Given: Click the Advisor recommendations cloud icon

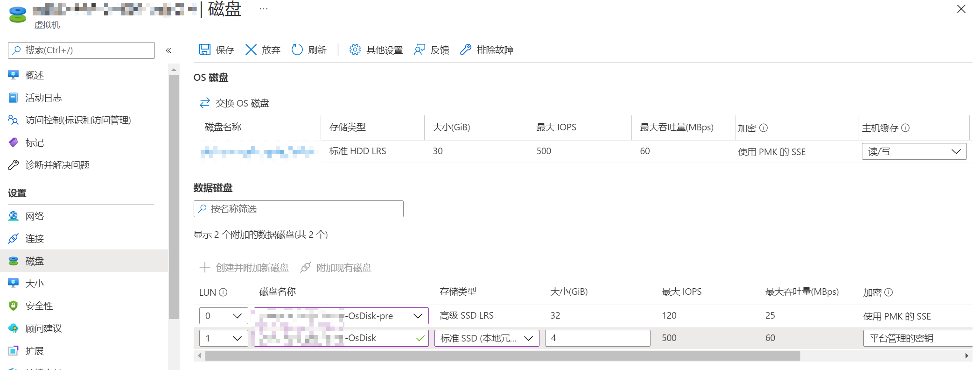Looking at the screenshot, I should [14, 328].
